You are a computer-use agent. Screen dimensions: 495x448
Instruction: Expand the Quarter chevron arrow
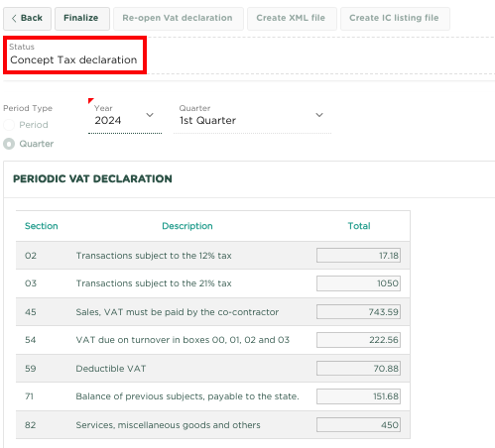coord(319,115)
